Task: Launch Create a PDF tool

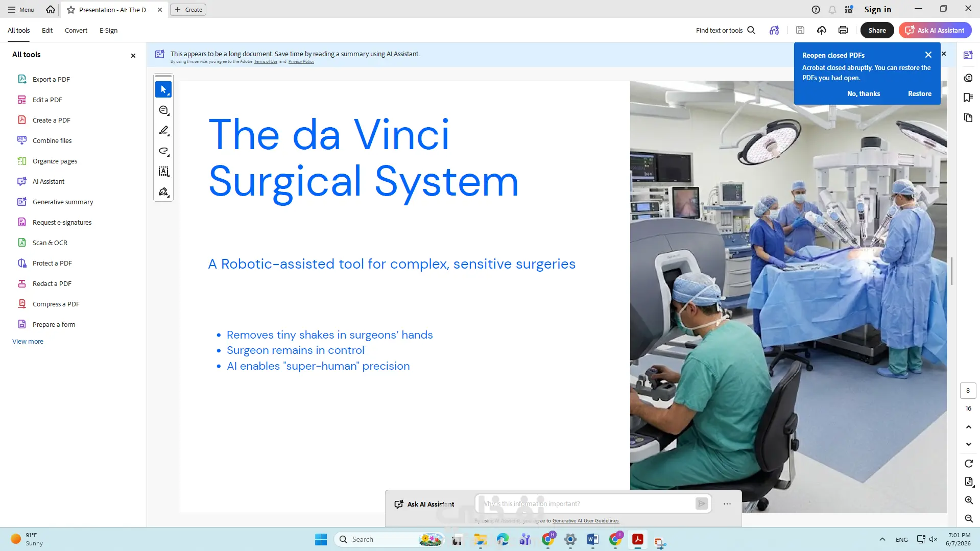Action: (x=51, y=120)
